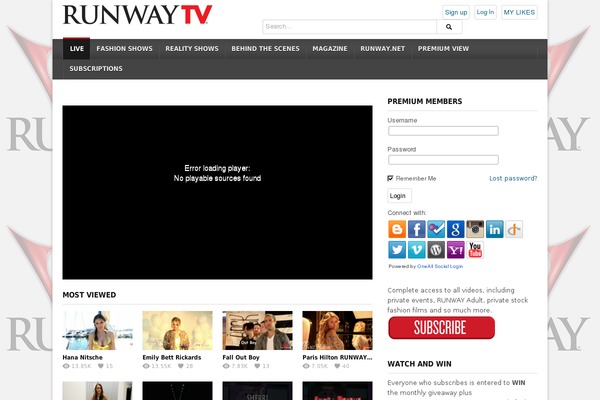This screenshot has height=400, width=600.
Task: Click the Emily Bett Rickards title link
Action: (172, 357)
